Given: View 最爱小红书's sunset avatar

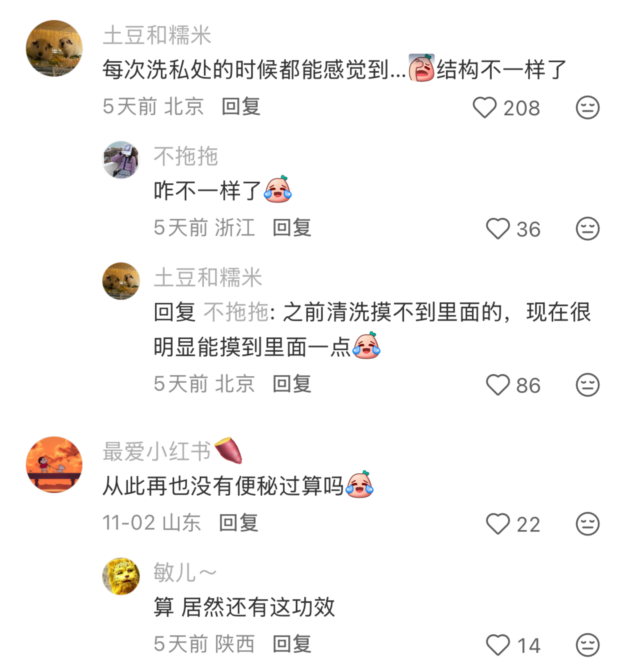Looking at the screenshot, I should pos(54,464).
